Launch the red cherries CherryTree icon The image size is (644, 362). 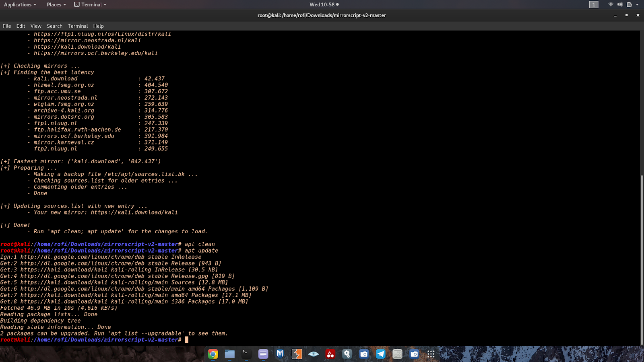tap(330, 354)
